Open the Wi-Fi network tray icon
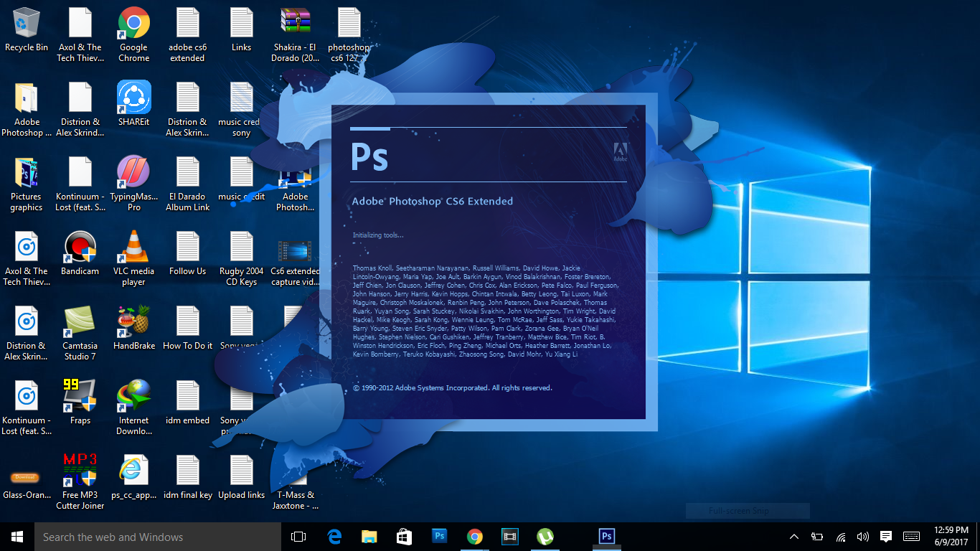This screenshot has height=551, width=980. (840, 537)
